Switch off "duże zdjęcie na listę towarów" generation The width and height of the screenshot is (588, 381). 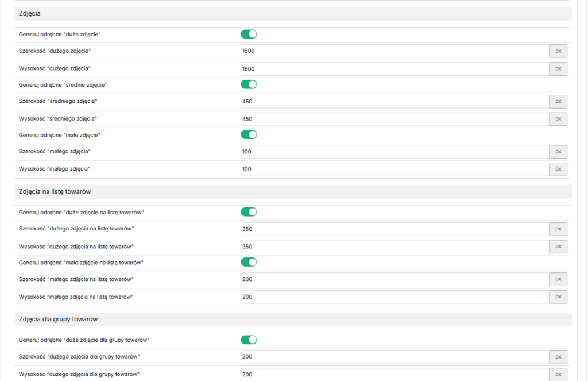coord(249,212)
